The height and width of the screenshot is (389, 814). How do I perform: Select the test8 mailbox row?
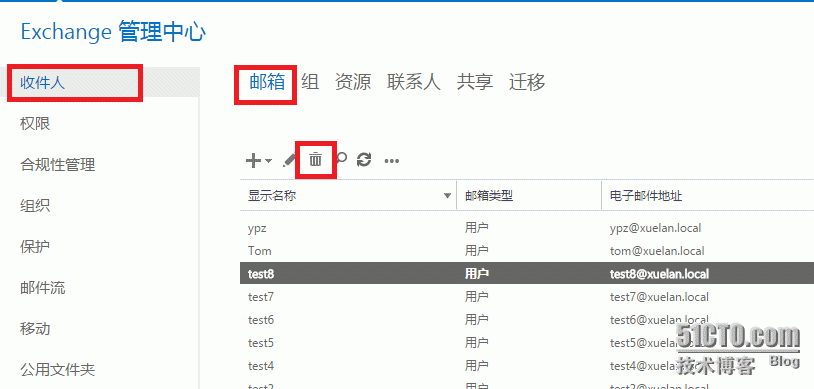pos(527,274)
